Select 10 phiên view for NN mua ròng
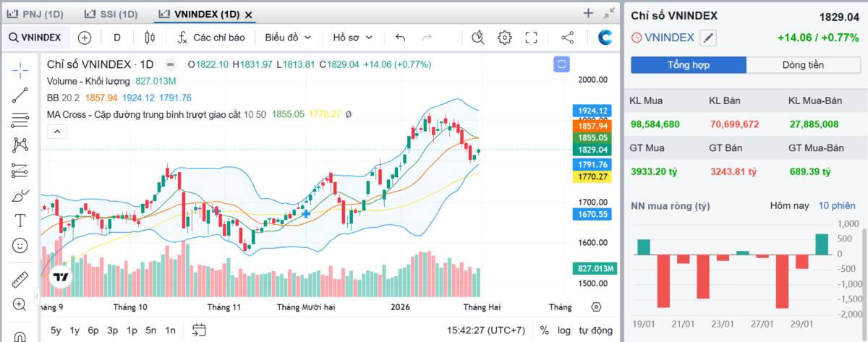The height and width of the screenshot is (342, 868). tap(837, 205)
